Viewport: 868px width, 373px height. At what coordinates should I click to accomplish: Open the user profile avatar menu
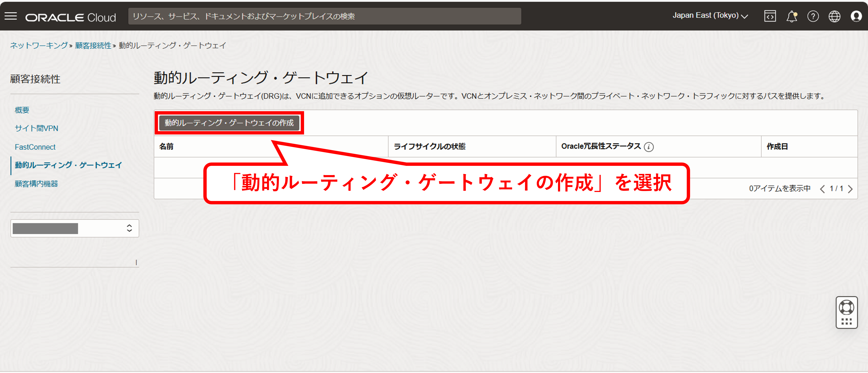click(856, 16)
